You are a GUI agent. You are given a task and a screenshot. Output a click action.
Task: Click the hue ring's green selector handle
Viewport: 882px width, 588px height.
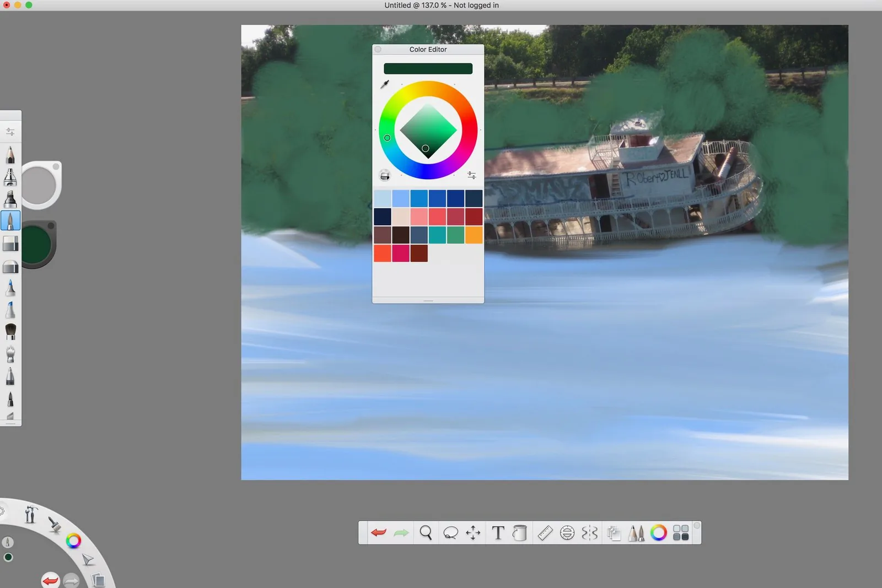(387, 138)
